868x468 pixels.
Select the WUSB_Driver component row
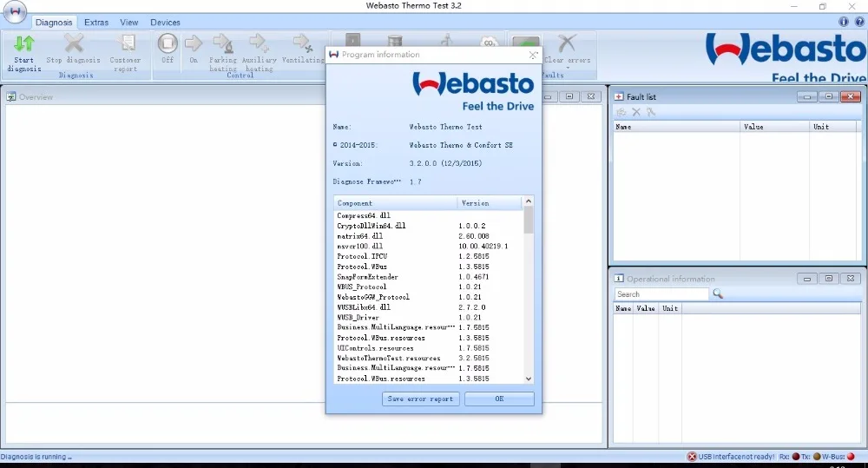coord(429,317)
